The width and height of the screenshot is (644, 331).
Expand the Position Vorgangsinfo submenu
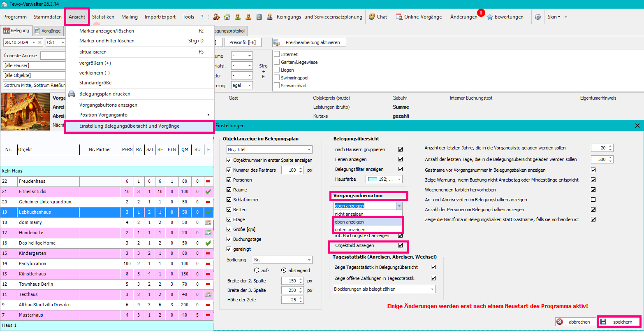pyautogui.click(x=140, y=115)
